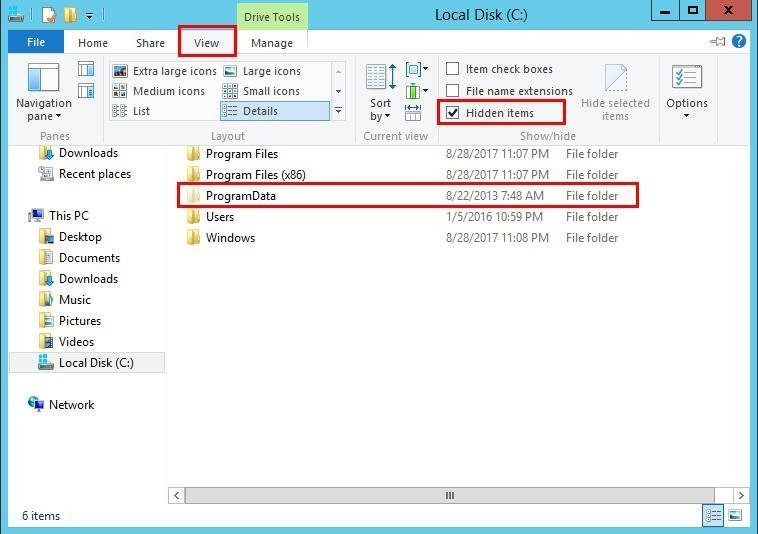Image resolution: width=758 pixels, height=534 pixels.
Task: Switch layout to List view
Action: pos(131,111)
